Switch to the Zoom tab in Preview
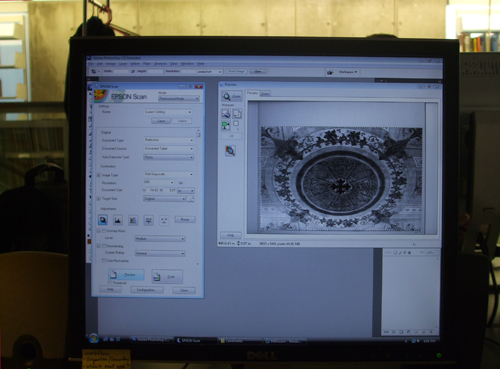Screen dimensions: 500x369 point(265,94)
